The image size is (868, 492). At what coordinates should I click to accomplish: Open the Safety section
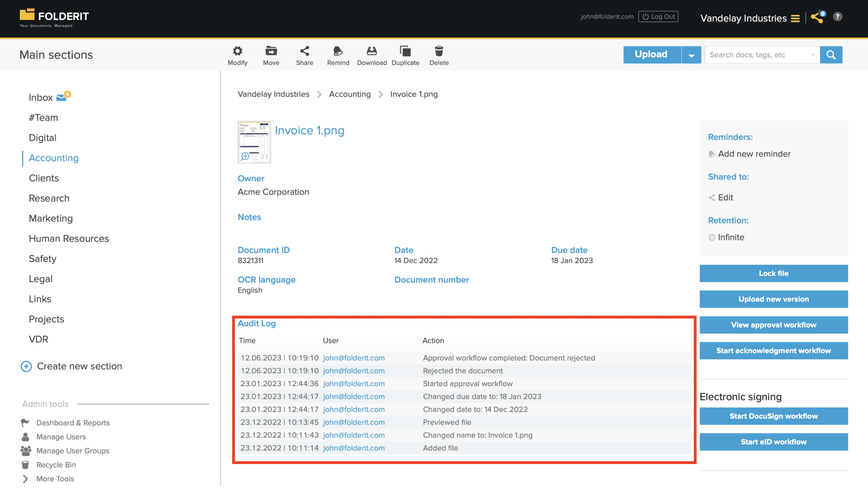42,259
